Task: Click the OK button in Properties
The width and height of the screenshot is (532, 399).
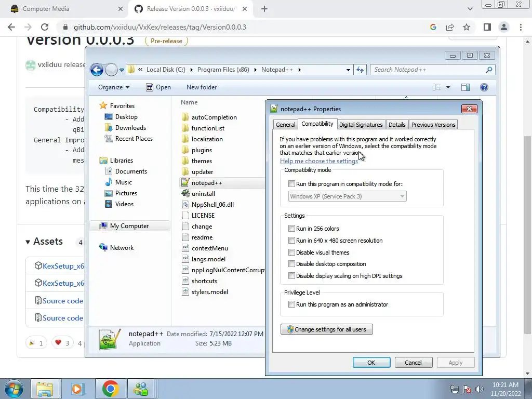Action: click(371, 362)
